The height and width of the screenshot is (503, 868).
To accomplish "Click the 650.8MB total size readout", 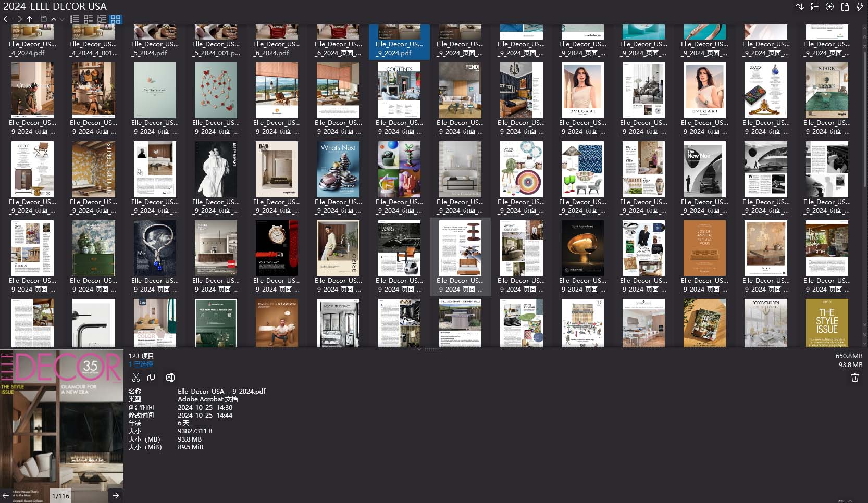I will [x=849, y=356].
